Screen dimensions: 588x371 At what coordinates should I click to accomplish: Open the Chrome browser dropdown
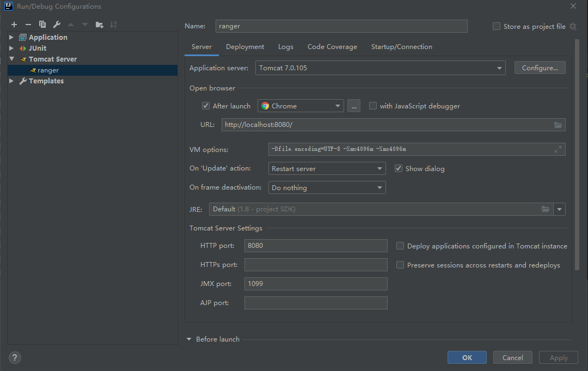point(301,106)
